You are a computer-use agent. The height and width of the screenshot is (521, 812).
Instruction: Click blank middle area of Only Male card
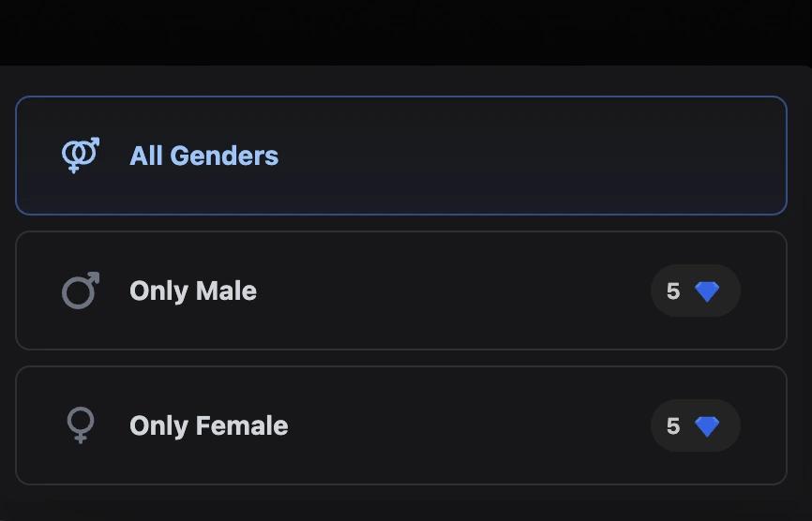450,290
